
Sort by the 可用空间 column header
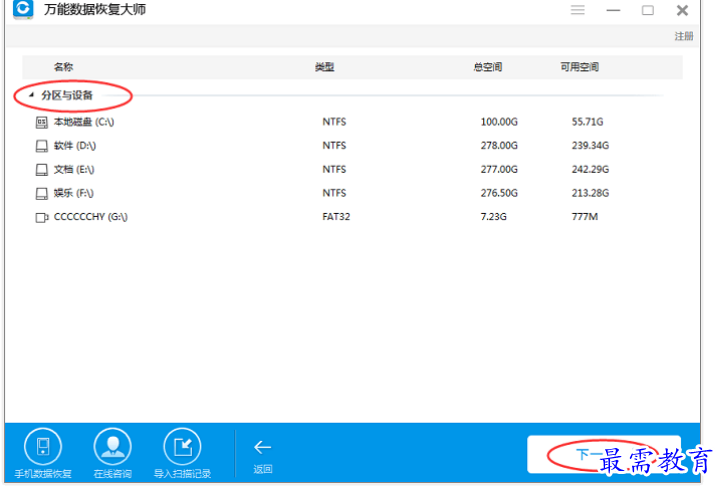pyautogui.click(x=579, y=67)
